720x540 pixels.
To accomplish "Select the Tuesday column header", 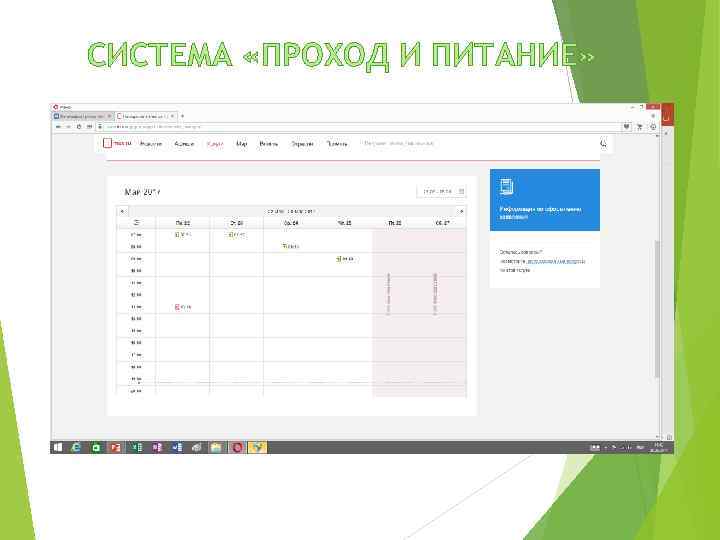I will (236, 223).
